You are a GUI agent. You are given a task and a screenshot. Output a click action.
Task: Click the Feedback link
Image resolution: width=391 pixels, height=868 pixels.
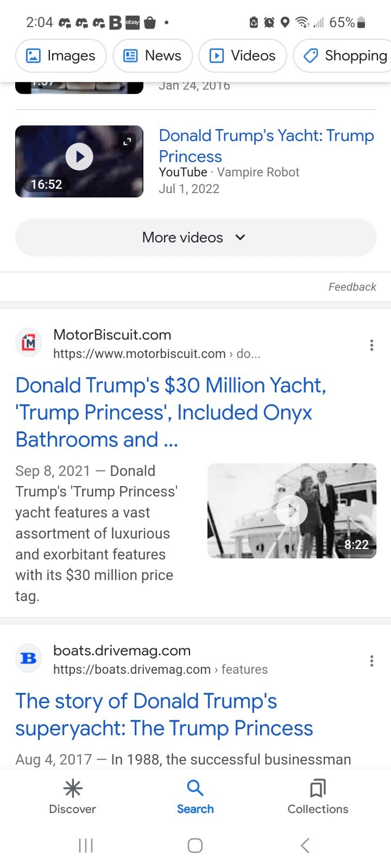[x=352, y=287]
